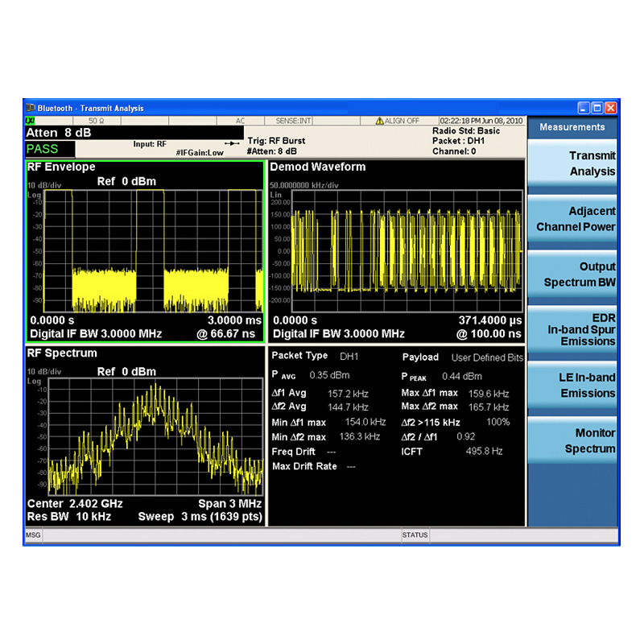
Task: Click Δf1 Avg '157.2 kHz' value
Action: pyautogui.click(x=348, y=394)
